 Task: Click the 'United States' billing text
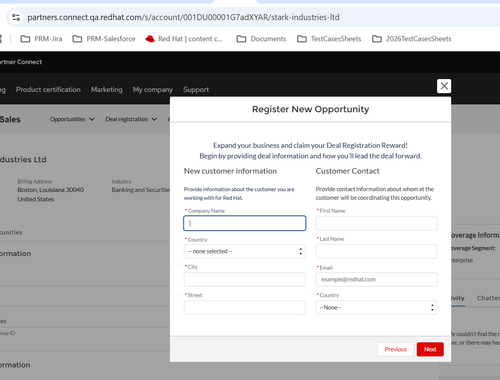(36, 199)
